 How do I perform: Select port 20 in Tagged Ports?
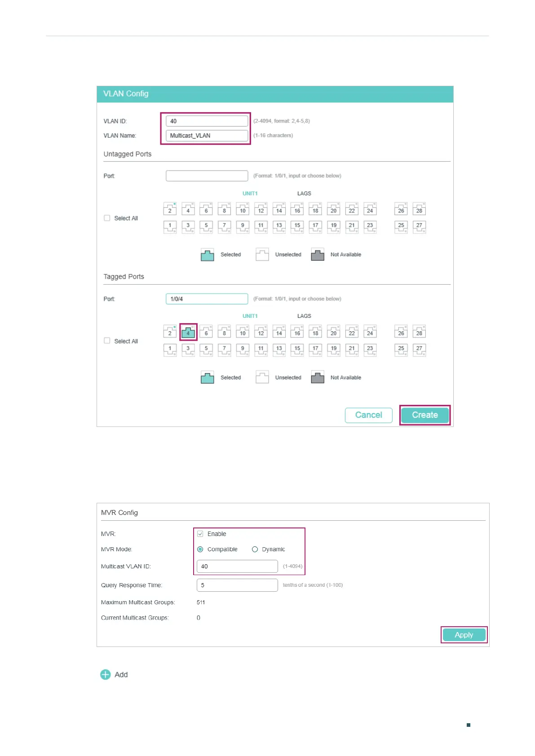(334, 332)
